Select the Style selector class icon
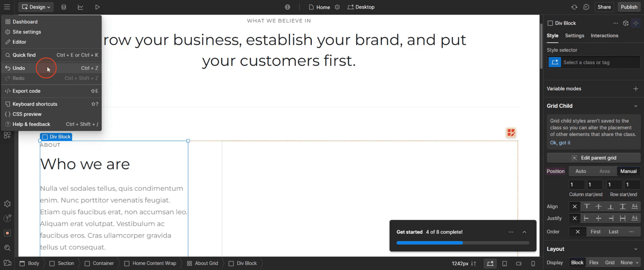Viewport: 644px width, 270px height. point(554,62)
